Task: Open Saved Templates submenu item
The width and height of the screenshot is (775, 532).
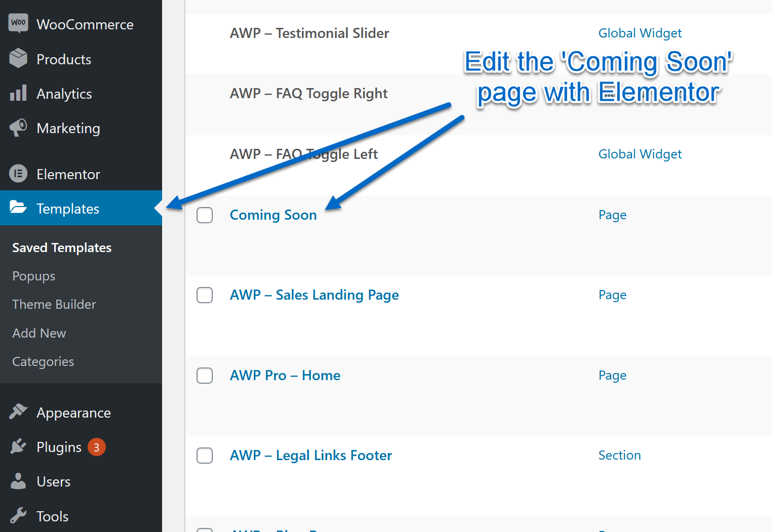Action: pos(62,248)
